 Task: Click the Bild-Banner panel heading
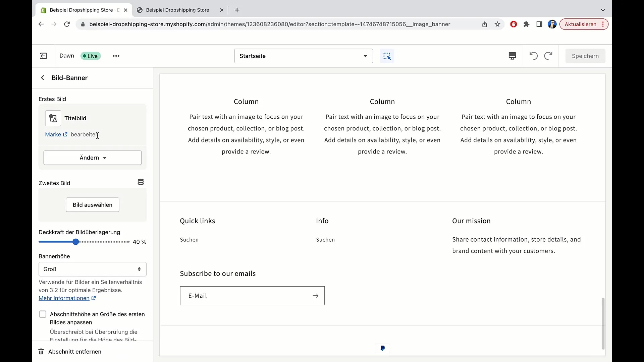coord(69,78)
